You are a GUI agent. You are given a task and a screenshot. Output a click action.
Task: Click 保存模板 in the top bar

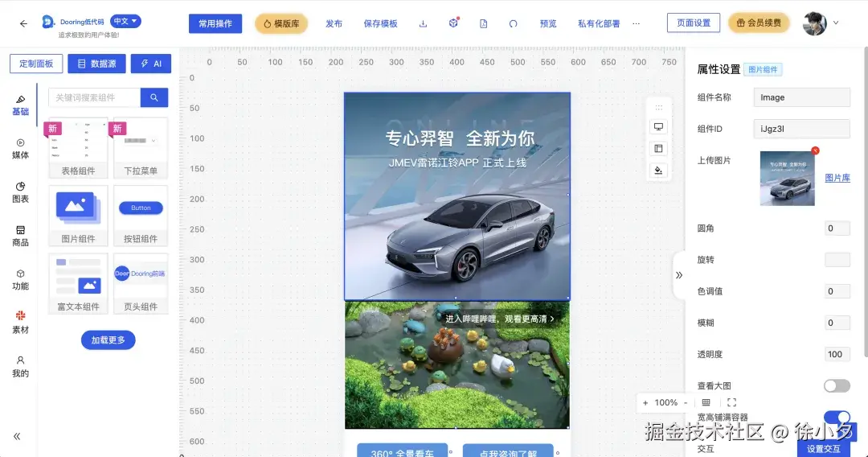pyautogui.click(x=380, y=24)
